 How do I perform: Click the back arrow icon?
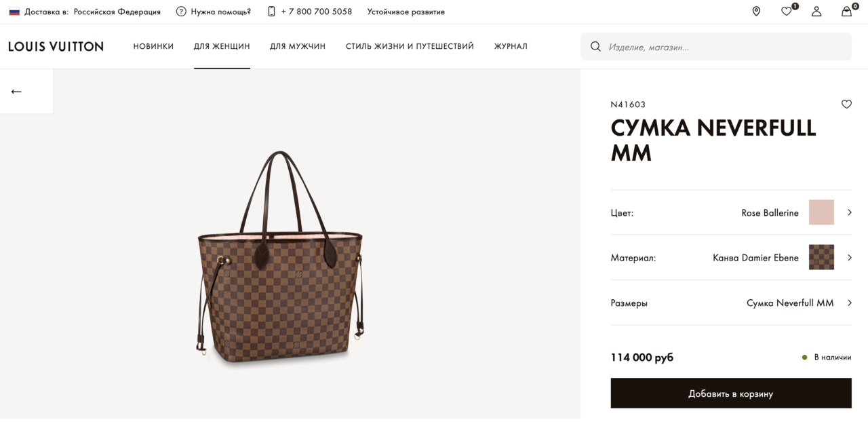(x=16, y=92)
